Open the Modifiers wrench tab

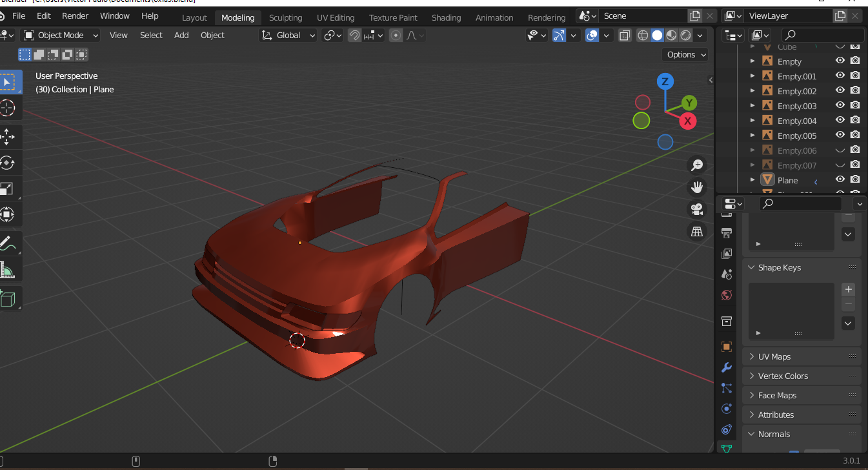pos(727,367)
